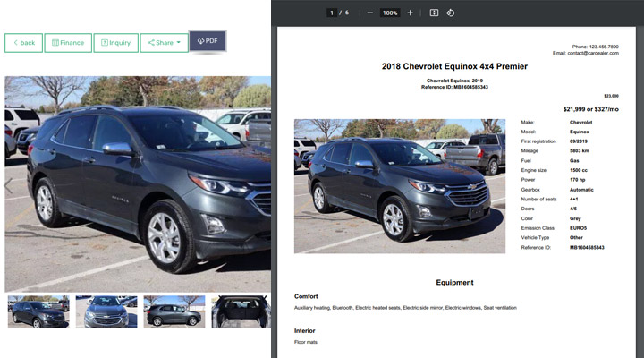Select the first side-angle car thumbnail
The width and height of the screenshot is (644, 358).
(38, 312)
